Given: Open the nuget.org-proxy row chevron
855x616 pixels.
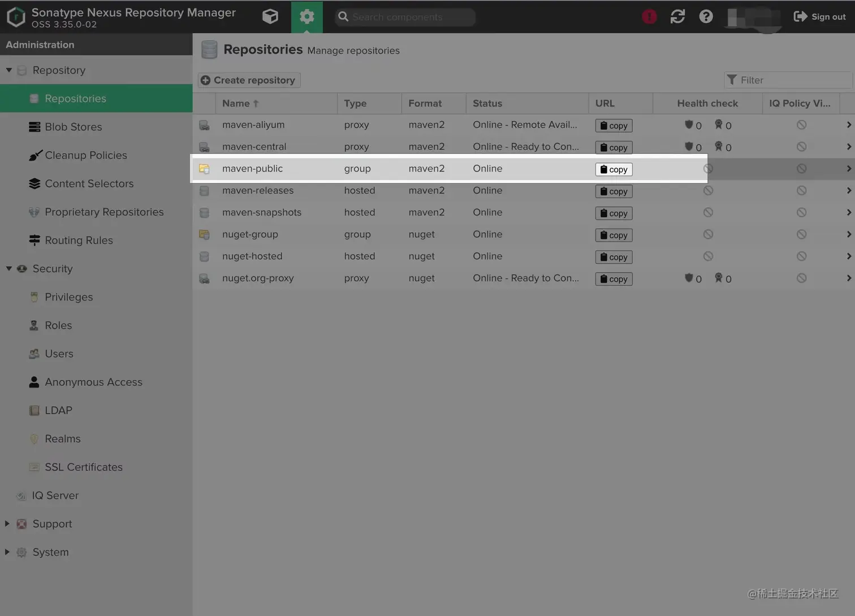Looking at the screenshot, I should 849,278.
